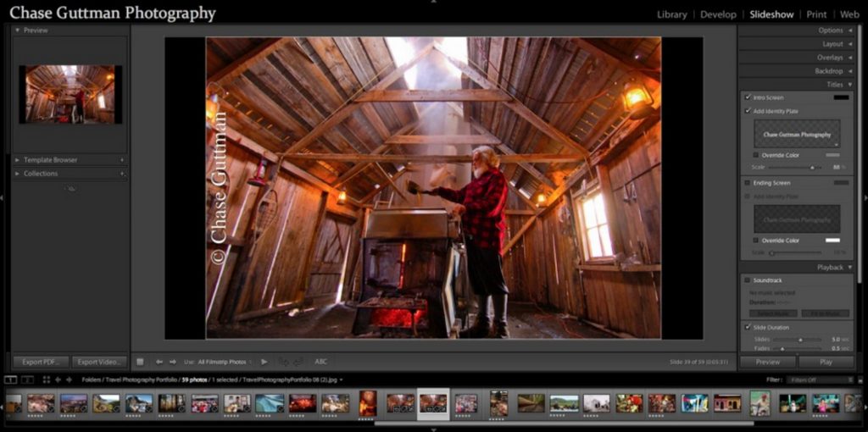
Task: Enable the Soundtrack checkbox
Action: [748, 280]
